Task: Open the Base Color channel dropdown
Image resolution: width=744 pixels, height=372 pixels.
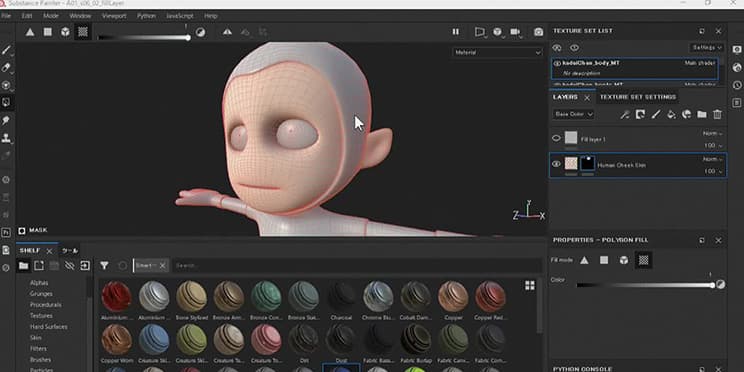Action: point(573,114)
